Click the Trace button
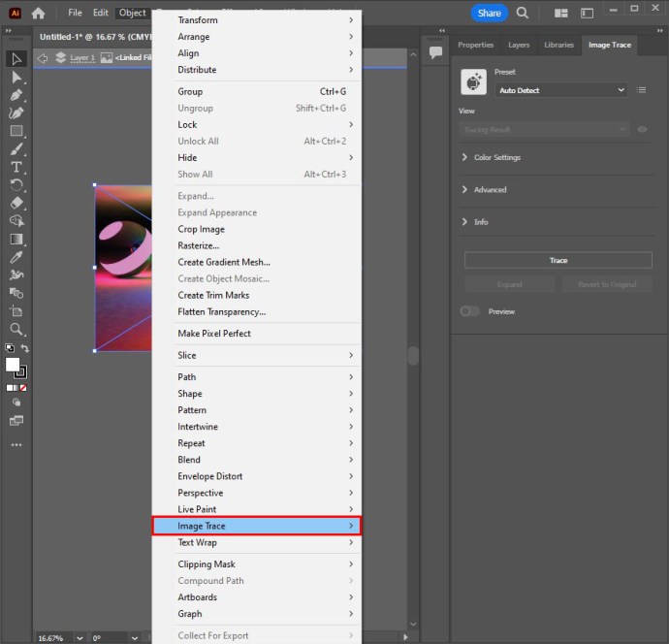This screenshot has height=644, width=669. tap(558, 260)
